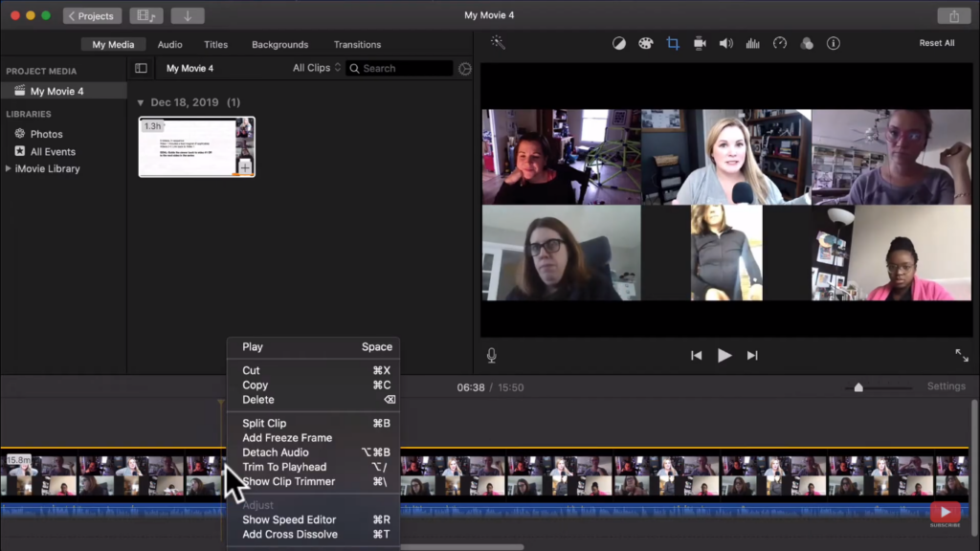The image size is (980, 551).
Task: Add the browser clip with plus button
Action: tap(245, 167)
